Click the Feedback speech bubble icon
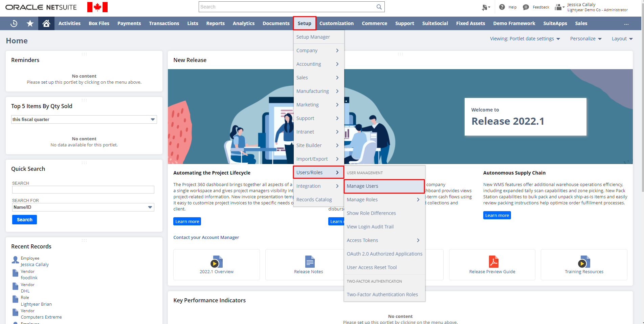The height and width of the screenshot is (324, 644). click(x=526, y=7)
